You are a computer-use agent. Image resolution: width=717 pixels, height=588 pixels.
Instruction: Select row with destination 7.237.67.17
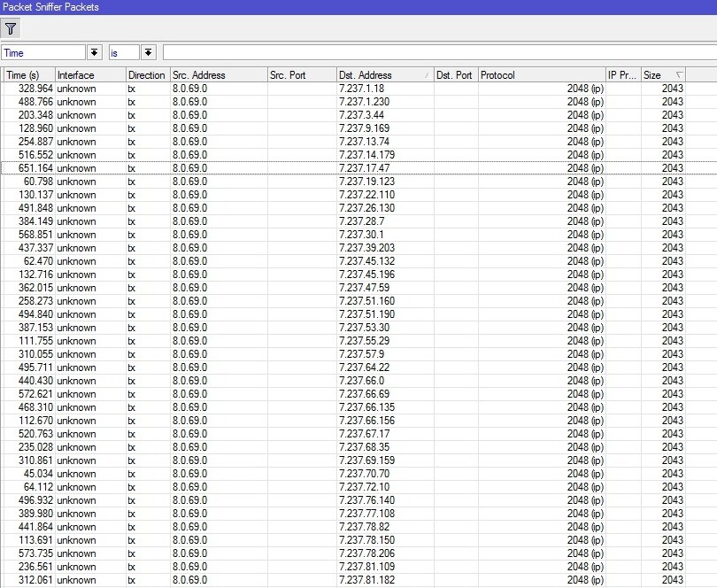tap(358, 433)
